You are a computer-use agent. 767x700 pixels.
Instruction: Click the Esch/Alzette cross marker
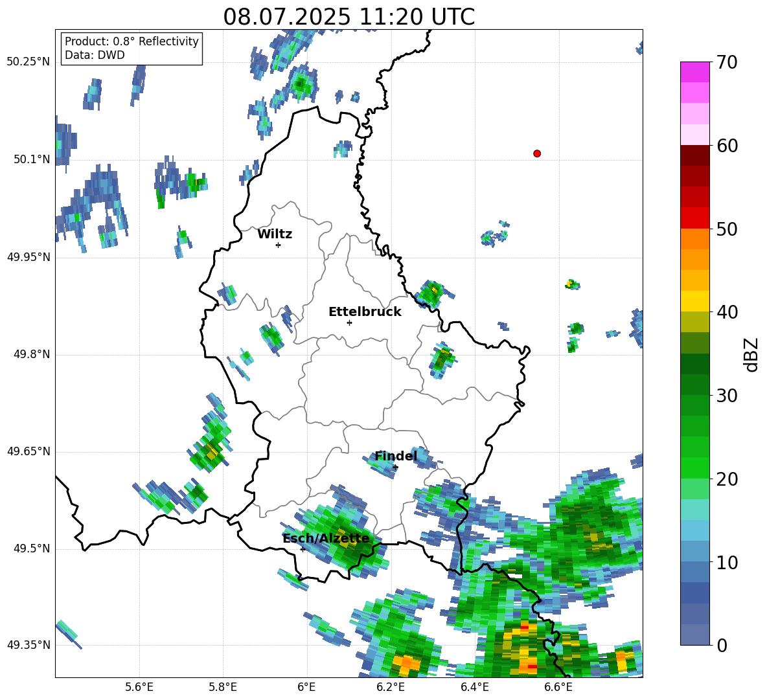(303, 549)
